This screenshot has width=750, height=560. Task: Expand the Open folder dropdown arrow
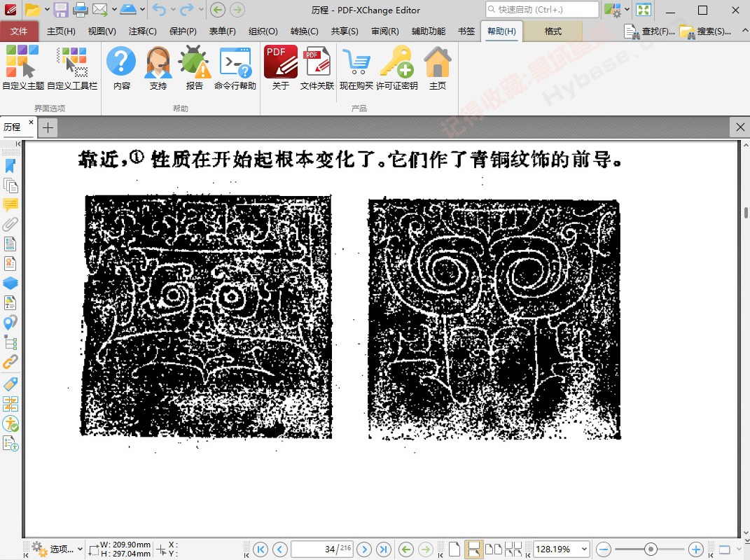46,10
